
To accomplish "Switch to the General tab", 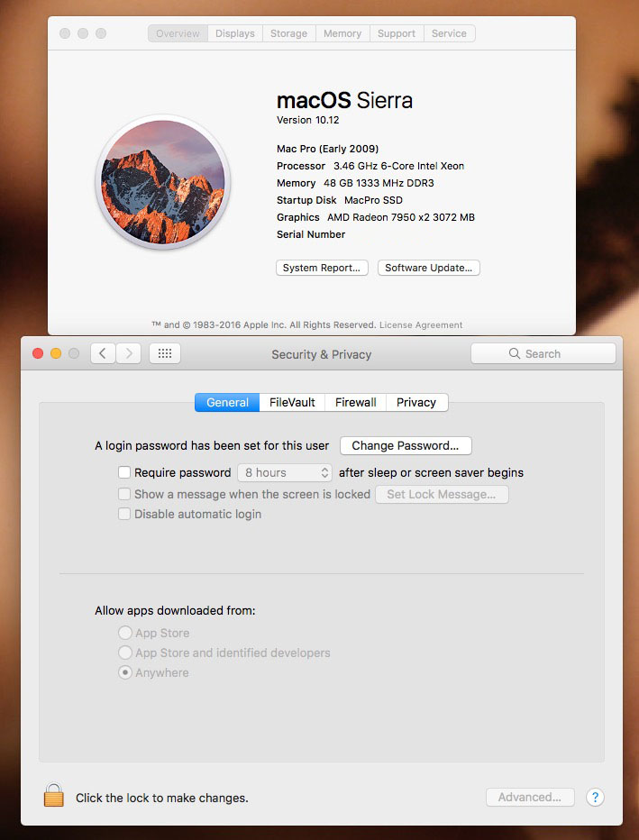I will pos(227,402).
